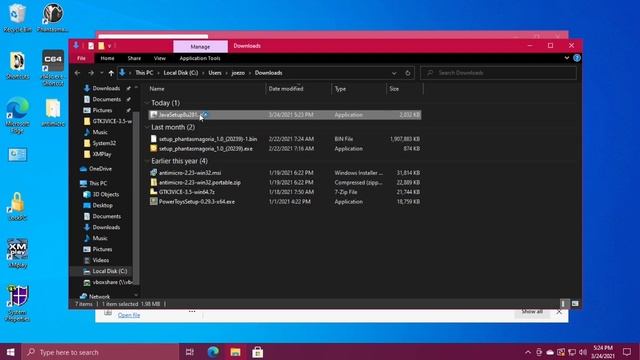Refresh the Downloads folder view
Image resolution: width=640 pixels, height=360 pixels.
(407, 73)
